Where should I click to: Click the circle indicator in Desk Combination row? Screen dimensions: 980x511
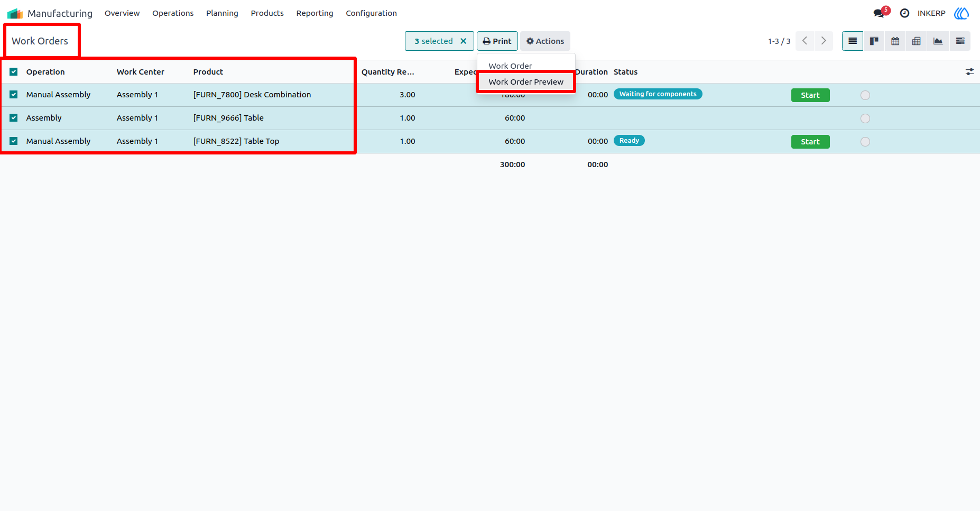point(865,95)
